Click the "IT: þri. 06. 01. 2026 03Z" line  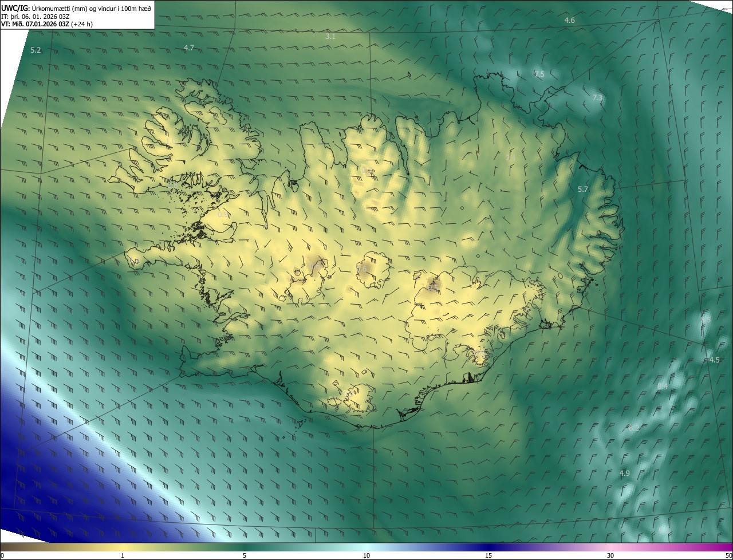click(x=36, y=16)
